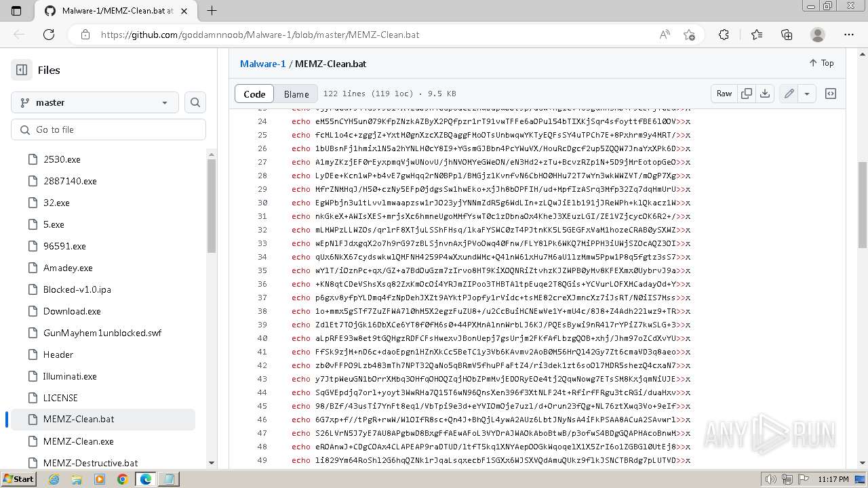Click the taskbar clock 11:17 PM
The image size is (868, 488).
click(x=833, y=479)
